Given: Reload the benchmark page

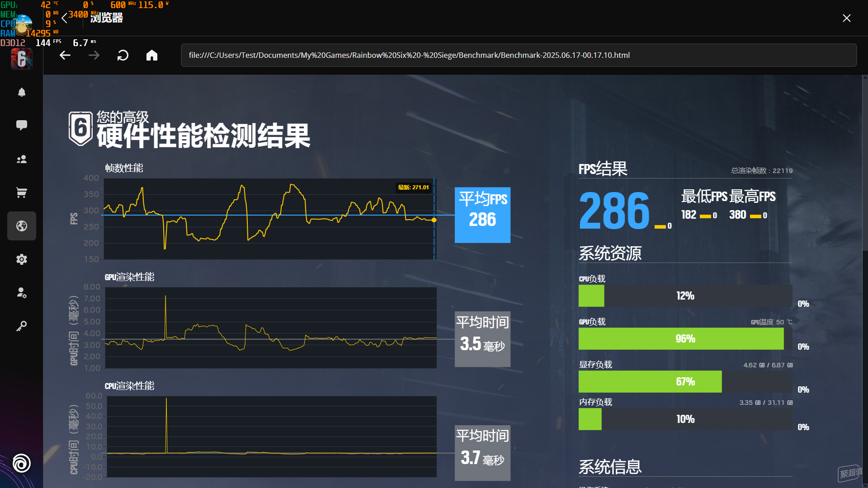Looking at the screenshot, I should click(x=123, y=55).
